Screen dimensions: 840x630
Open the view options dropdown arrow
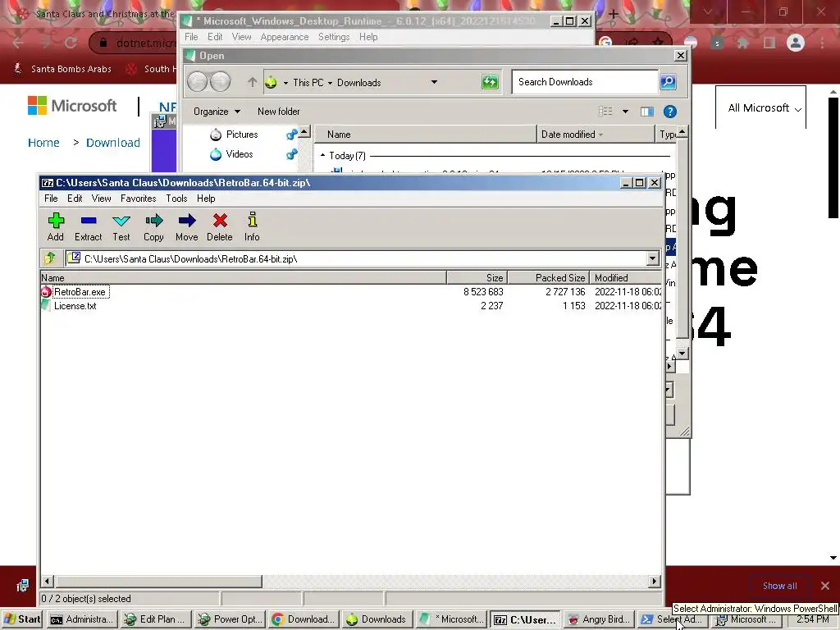pyautogui.click(x=625, y=112)
